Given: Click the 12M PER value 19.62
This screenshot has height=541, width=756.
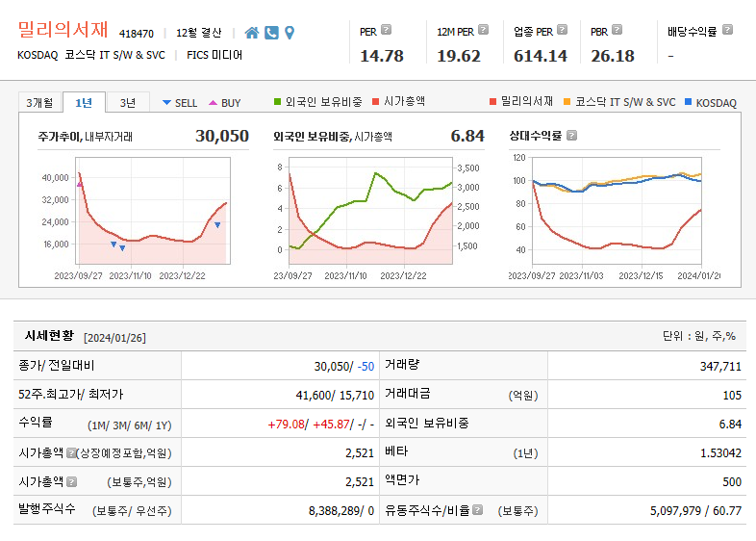Looking at the screenshot, I should click(459, 56).
